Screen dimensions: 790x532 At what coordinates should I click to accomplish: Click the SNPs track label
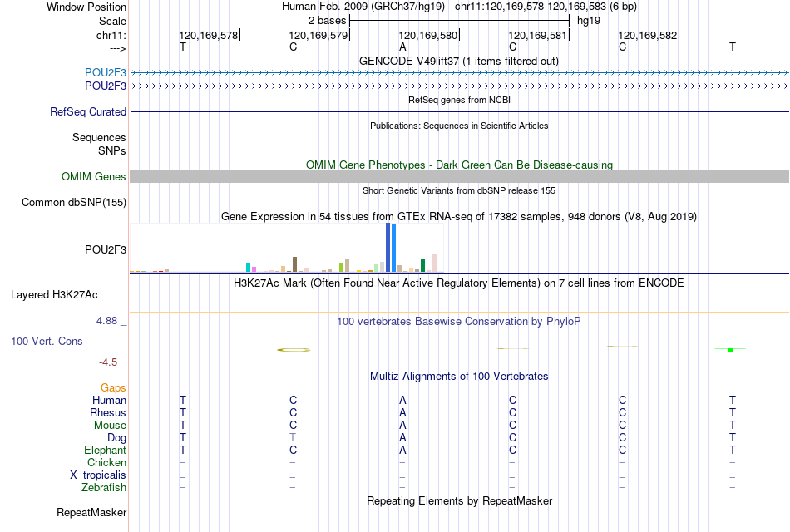(112, 150)
